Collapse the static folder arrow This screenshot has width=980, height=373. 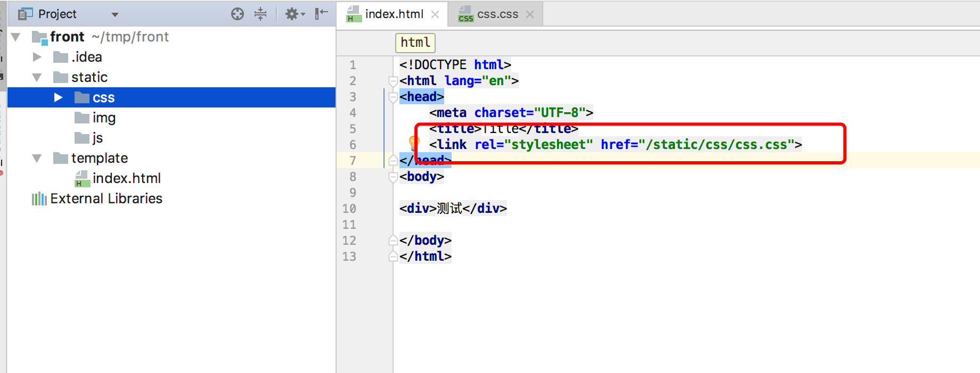point(37,78)
